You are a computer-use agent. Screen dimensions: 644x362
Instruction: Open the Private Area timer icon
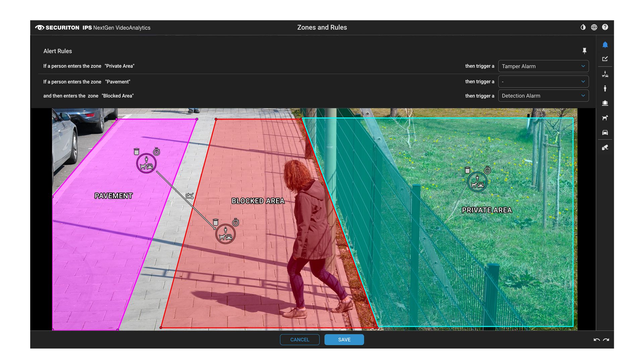tap(488, 170)
